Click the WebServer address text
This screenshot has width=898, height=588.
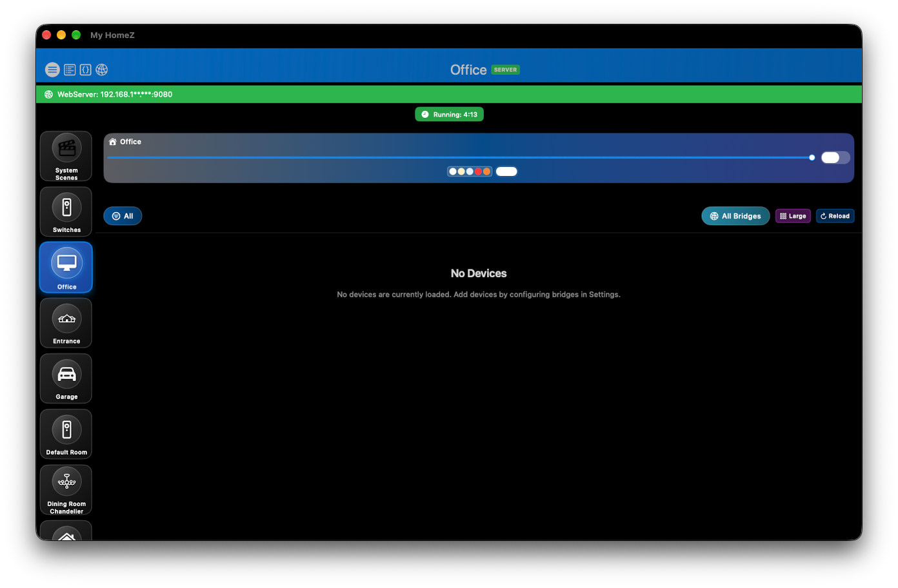[115, 94]
